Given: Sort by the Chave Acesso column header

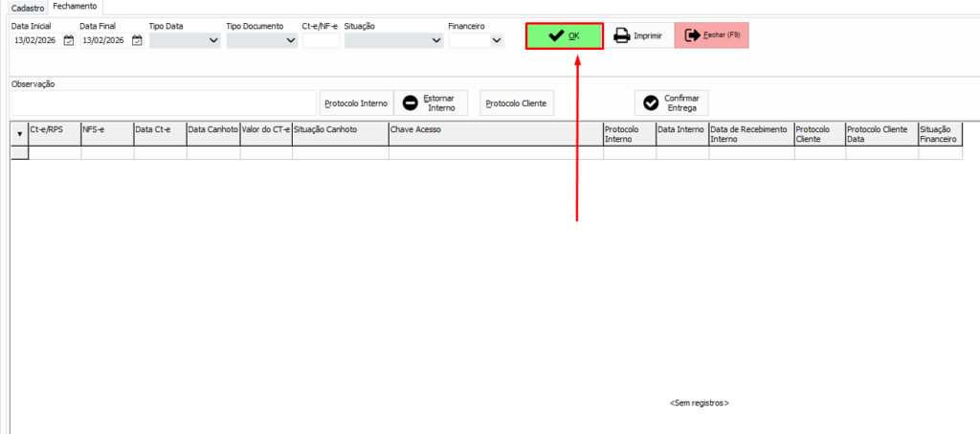Looking at the screenshot, I should coord(495,128).
